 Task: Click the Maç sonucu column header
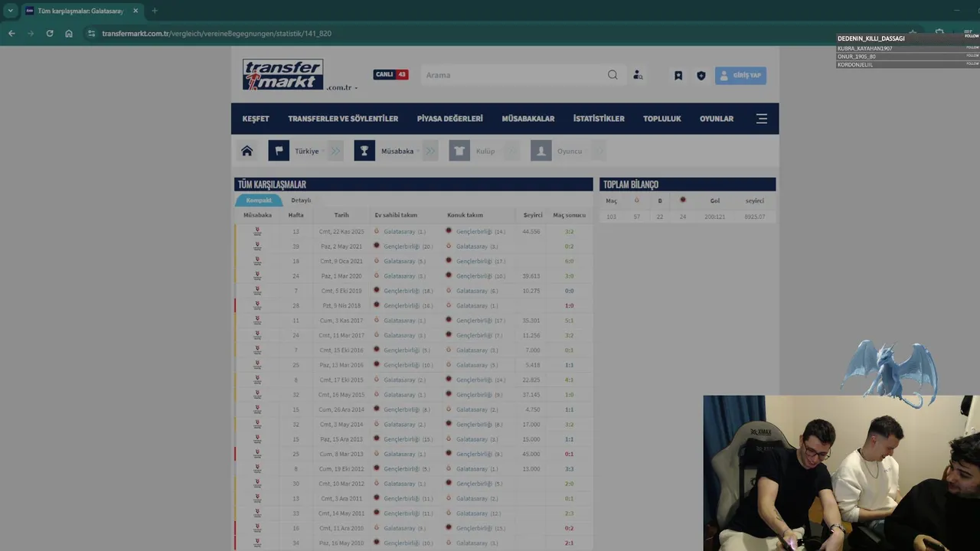569,215
